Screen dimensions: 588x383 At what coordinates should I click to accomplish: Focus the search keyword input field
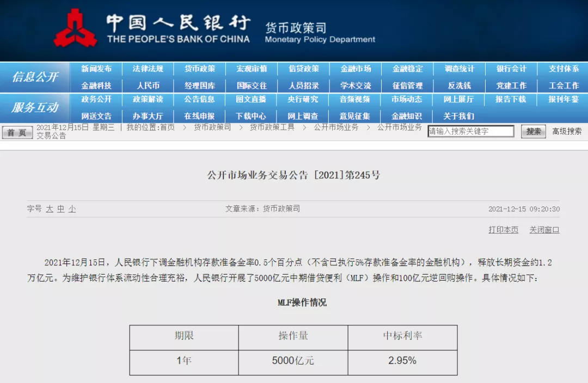[x=470, y=131]
